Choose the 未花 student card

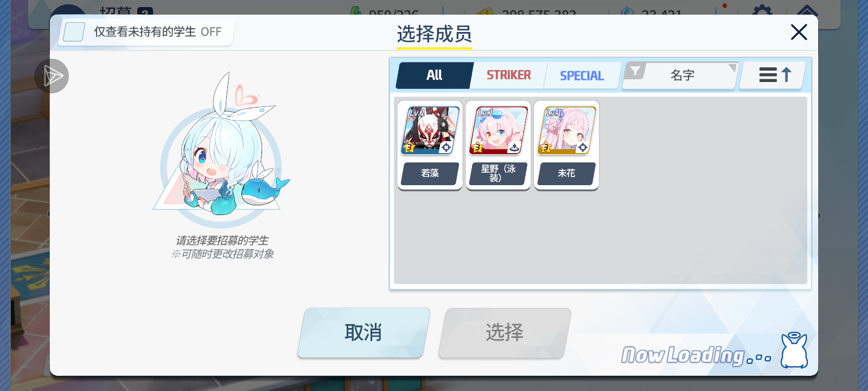pos(566,145)
